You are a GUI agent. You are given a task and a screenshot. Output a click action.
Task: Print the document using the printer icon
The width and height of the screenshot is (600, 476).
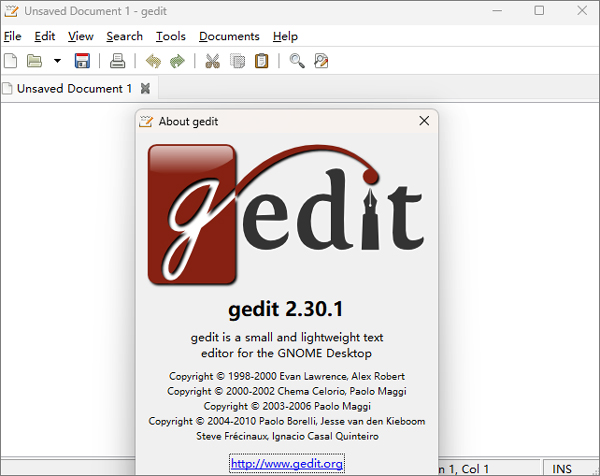[x=117, y=61]
